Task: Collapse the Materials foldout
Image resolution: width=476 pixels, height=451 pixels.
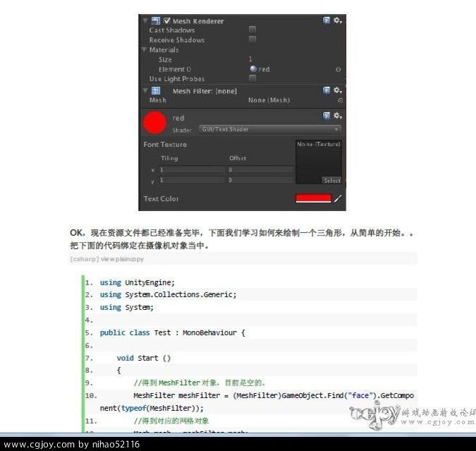Action: click(x=145, y=49)
